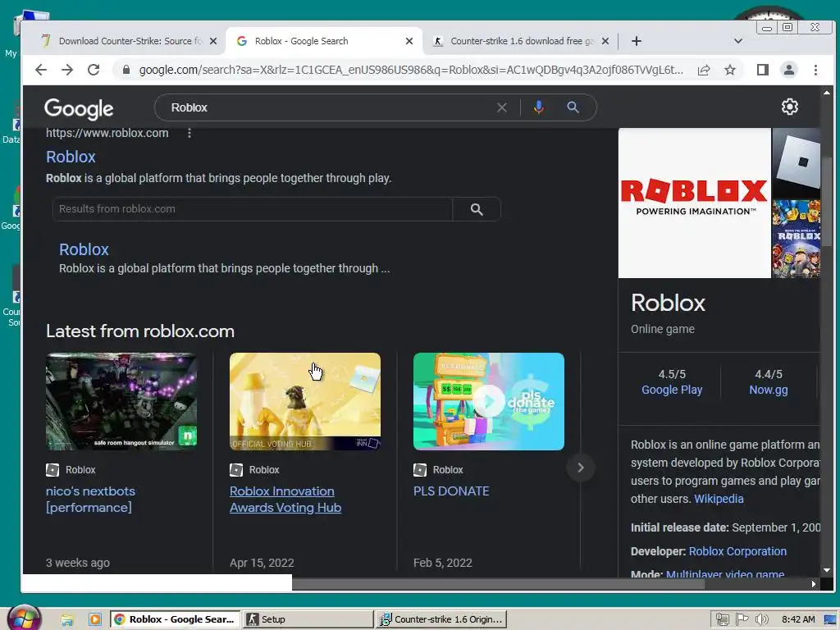Start voice search with microphone

pyautogui.click(x=538, y=107)
